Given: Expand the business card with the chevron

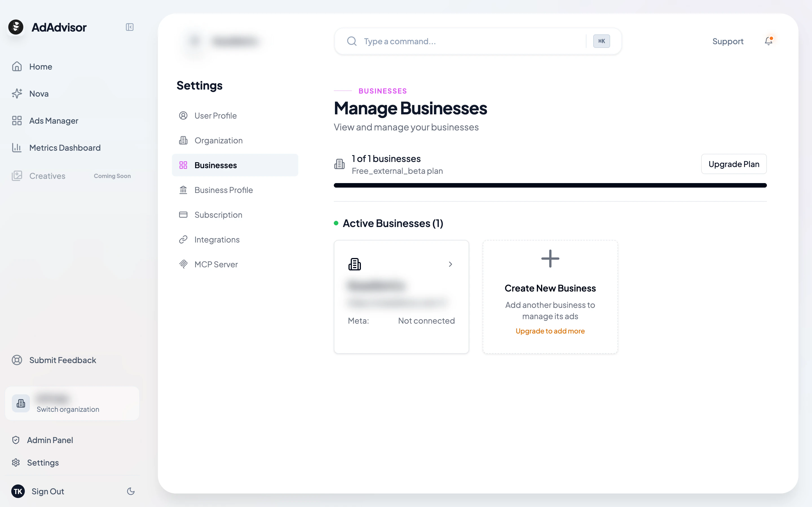Looking at the screenshot, I should point(450,264).
